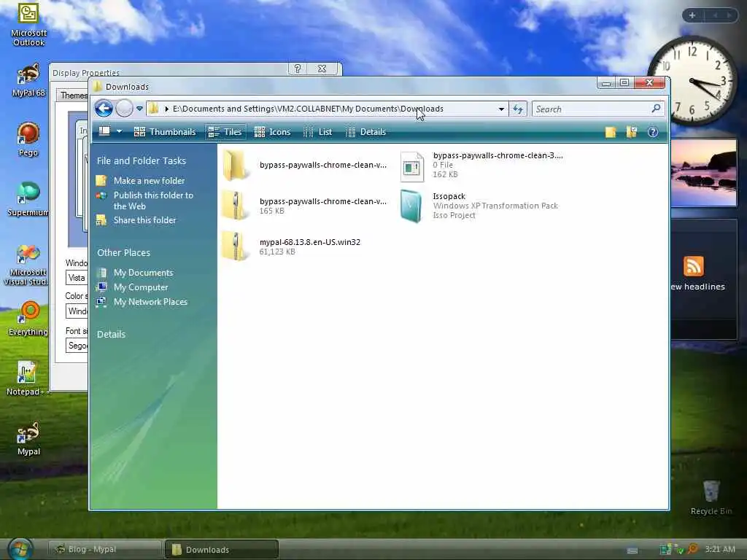The width and height of the screenshot is (747, 560).
Task: Open the Recycle Bin
Action: (711, 497)
